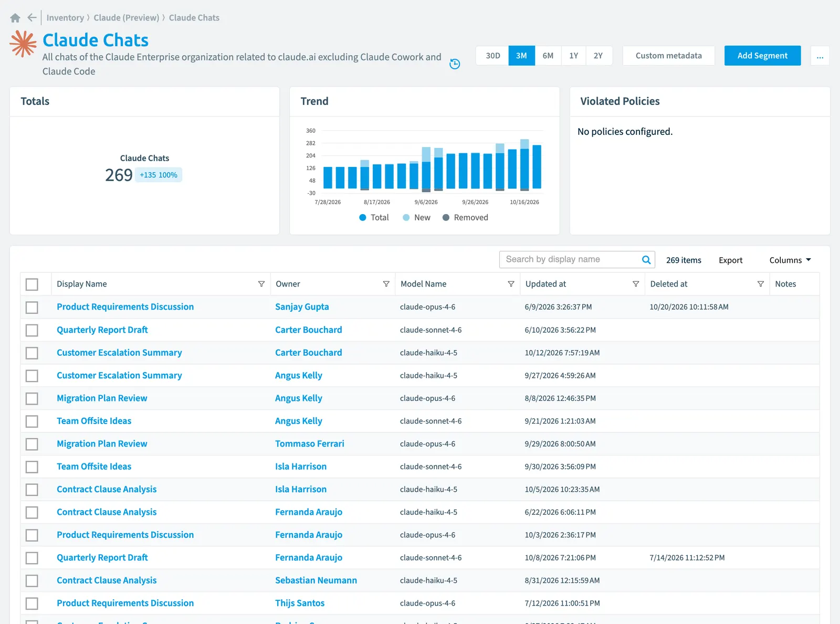The image size is (840, 624).
Task: Click the search magnifier icon
Action: 646,260
